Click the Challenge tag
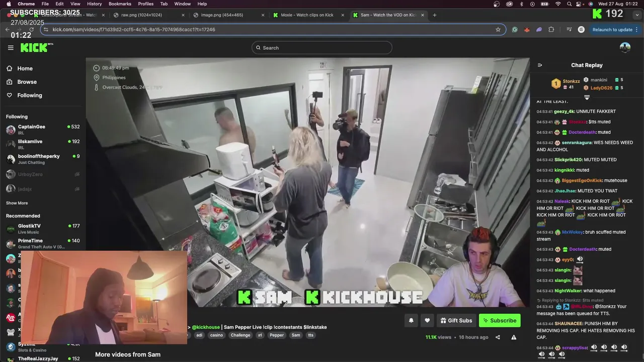This screenshot has width=644, height=362. click(x=240, y=335)
